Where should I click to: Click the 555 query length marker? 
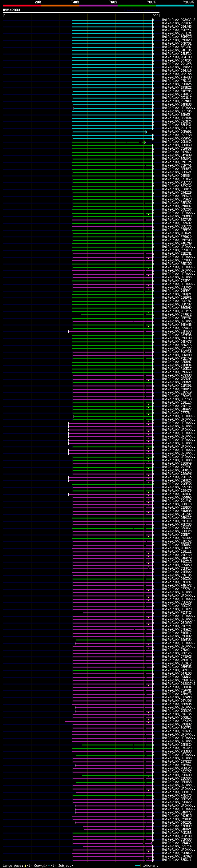tap(155, 15)
